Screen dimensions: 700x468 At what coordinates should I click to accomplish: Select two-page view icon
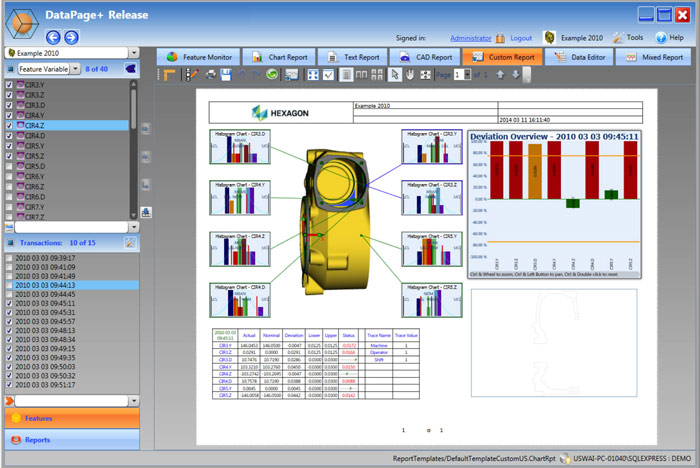point(361,75)
